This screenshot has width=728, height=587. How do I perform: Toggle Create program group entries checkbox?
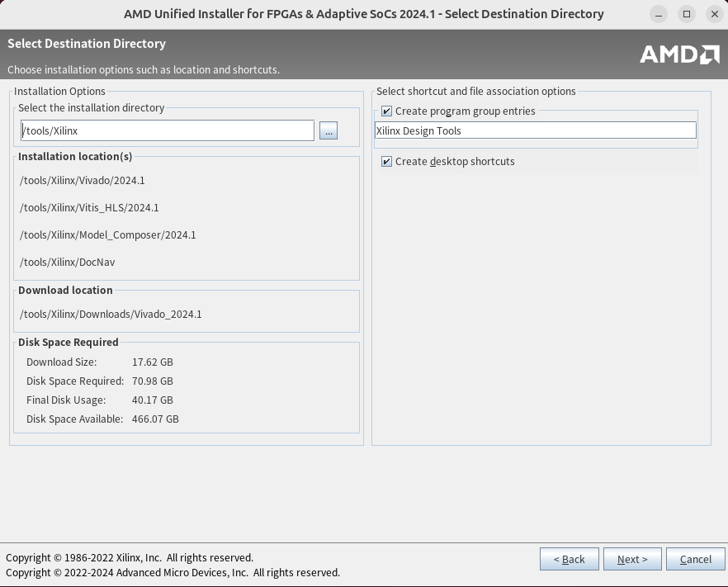coord(387,111)
